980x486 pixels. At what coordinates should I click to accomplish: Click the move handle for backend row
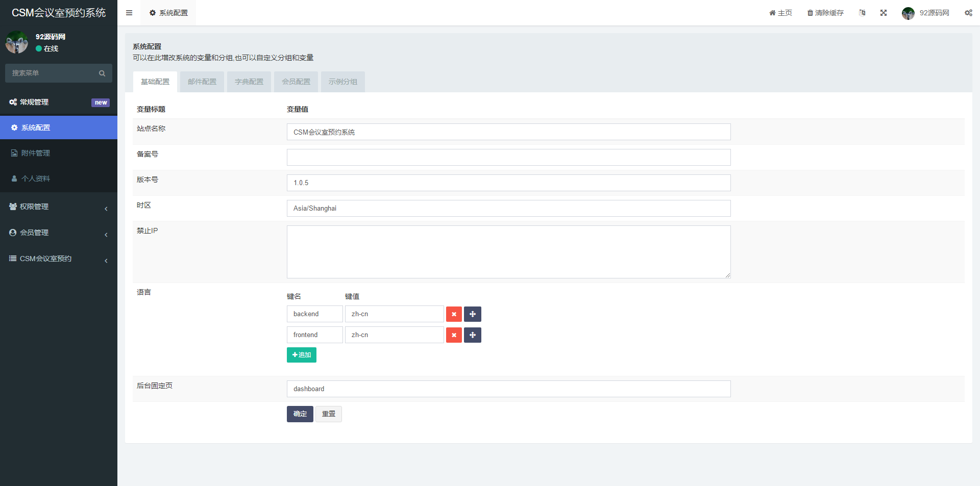click(x=473, y=314)
